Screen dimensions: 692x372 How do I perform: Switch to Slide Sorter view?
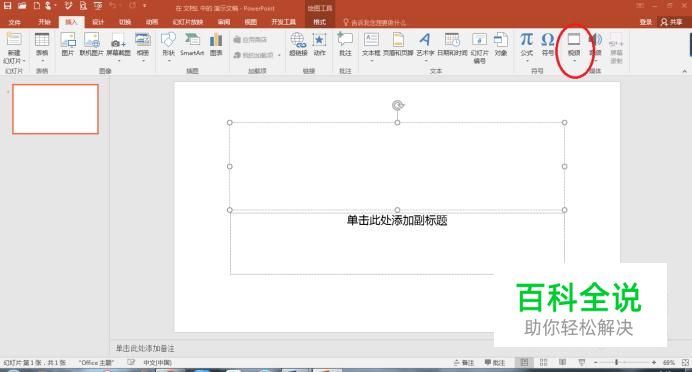coord(543,363)
